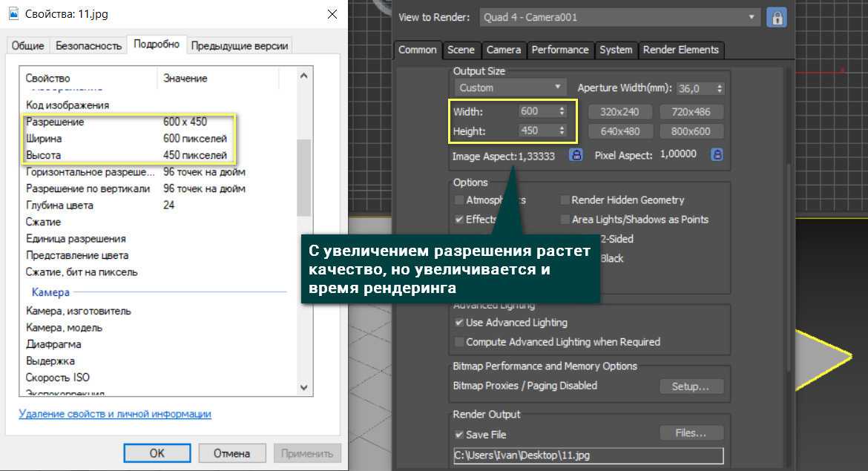The height and width of the screenshot is (471, 868).
Task: Click the Pixel Aspect lock icon
Action: click(x=717, y=155)
